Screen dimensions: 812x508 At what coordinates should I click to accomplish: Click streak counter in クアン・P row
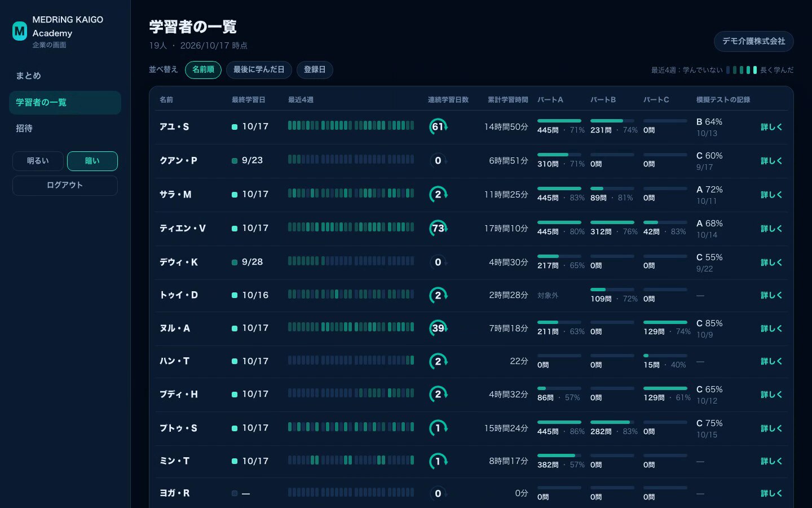(x=438, y=161)
